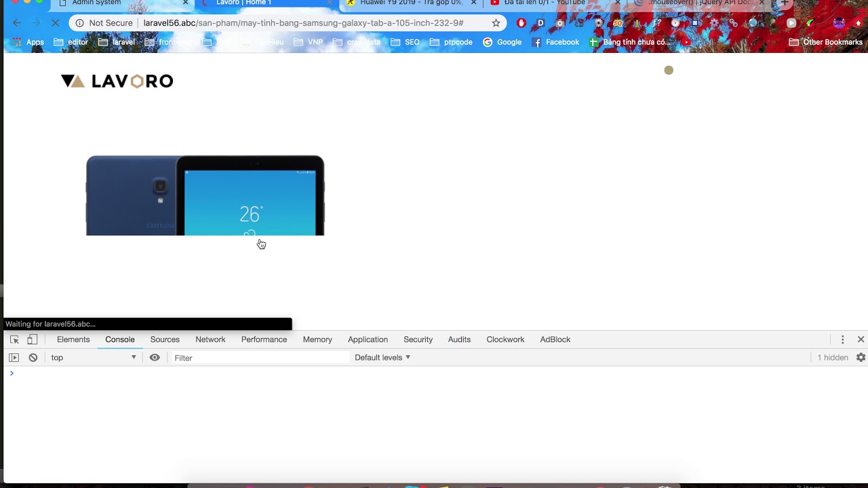Image resolution: width=868 pixels, height=488 pixels.
Task: Open the D extension icon
Action: [540, 23]
